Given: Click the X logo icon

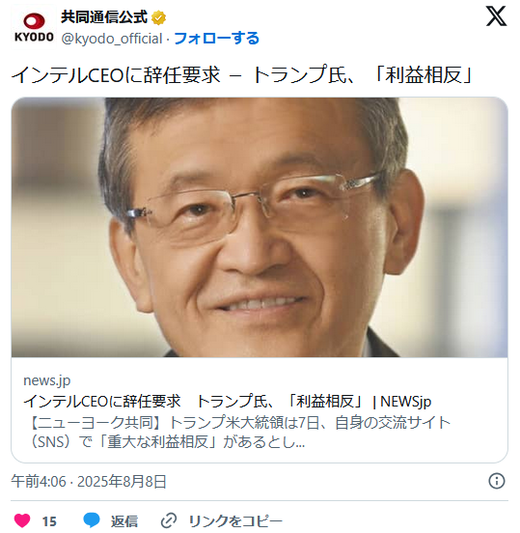Looking at the screenshot, I should point(496,16).
